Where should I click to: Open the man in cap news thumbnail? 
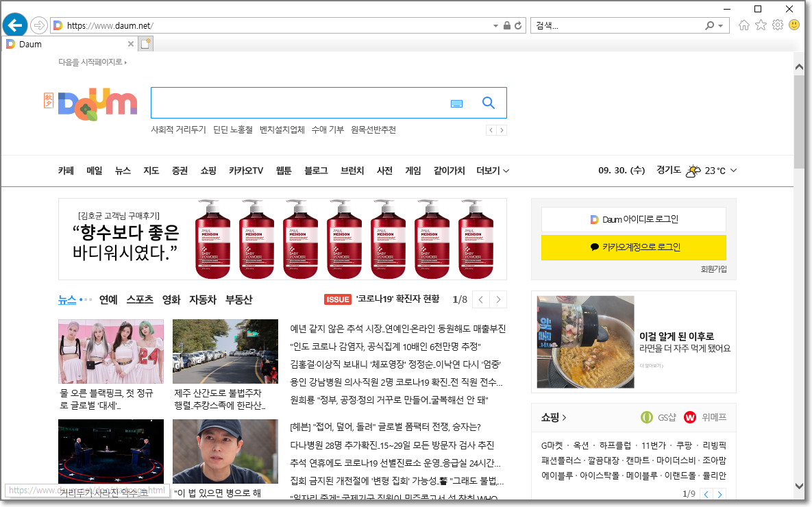225,451
